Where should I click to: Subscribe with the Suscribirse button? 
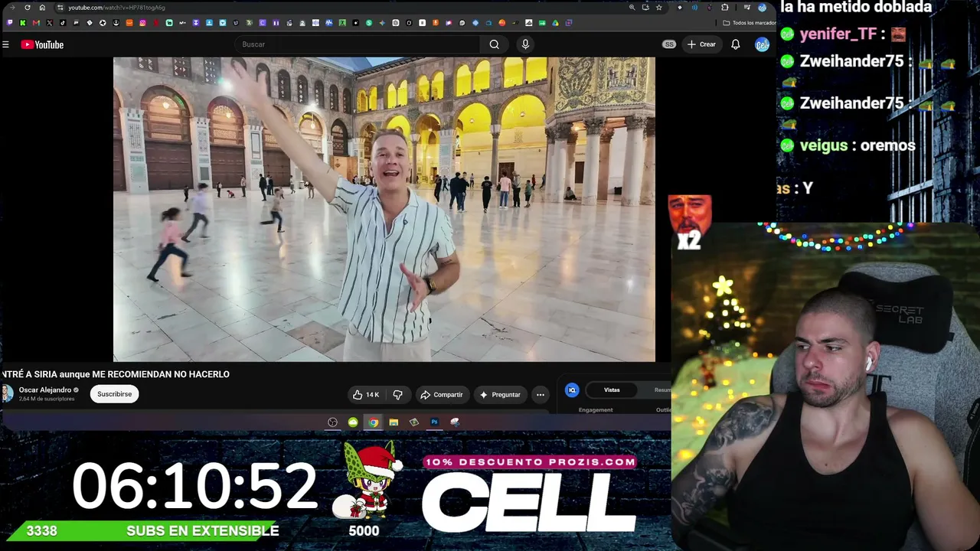(x=114, y=394)
